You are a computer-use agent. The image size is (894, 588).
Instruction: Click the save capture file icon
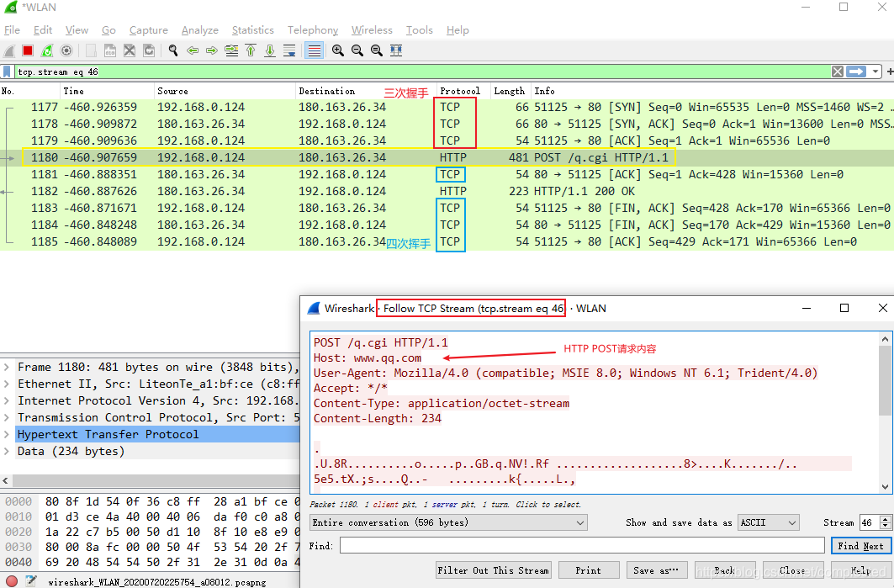pos(110,50)
